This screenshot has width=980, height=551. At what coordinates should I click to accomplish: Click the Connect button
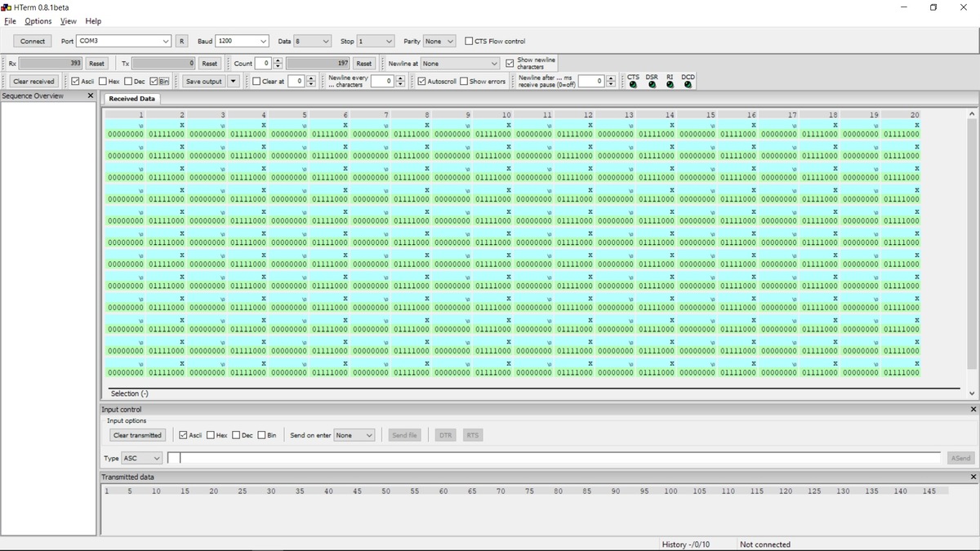33,41
